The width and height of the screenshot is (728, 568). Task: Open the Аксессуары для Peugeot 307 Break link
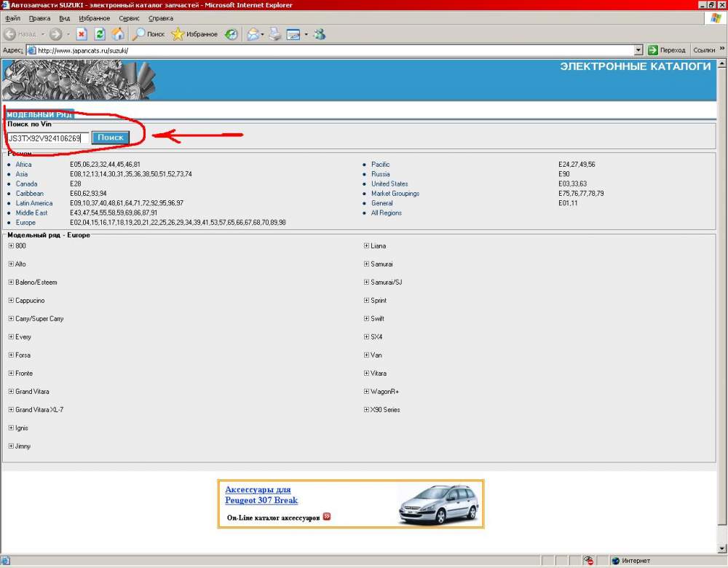click(261, 494)
